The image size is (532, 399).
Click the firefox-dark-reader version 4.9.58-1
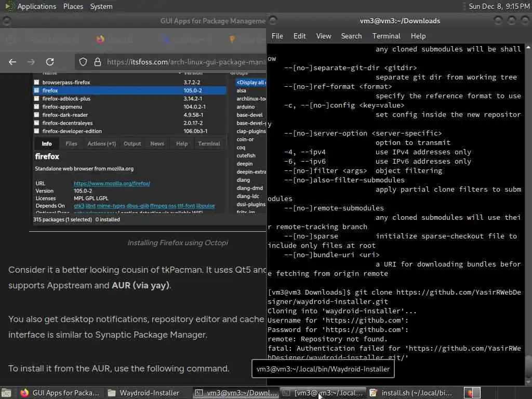[193, 115]
